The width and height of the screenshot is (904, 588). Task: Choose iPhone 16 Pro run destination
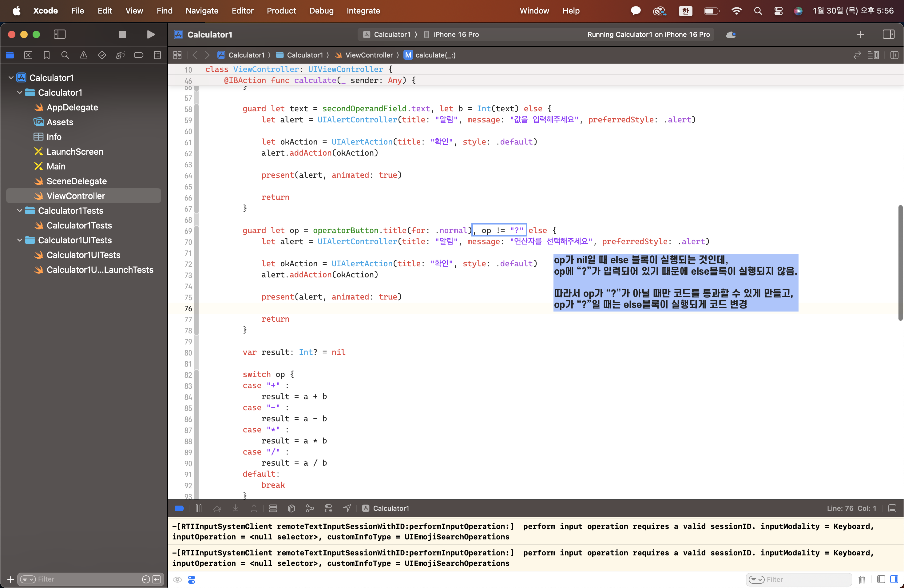coord(455,34)
